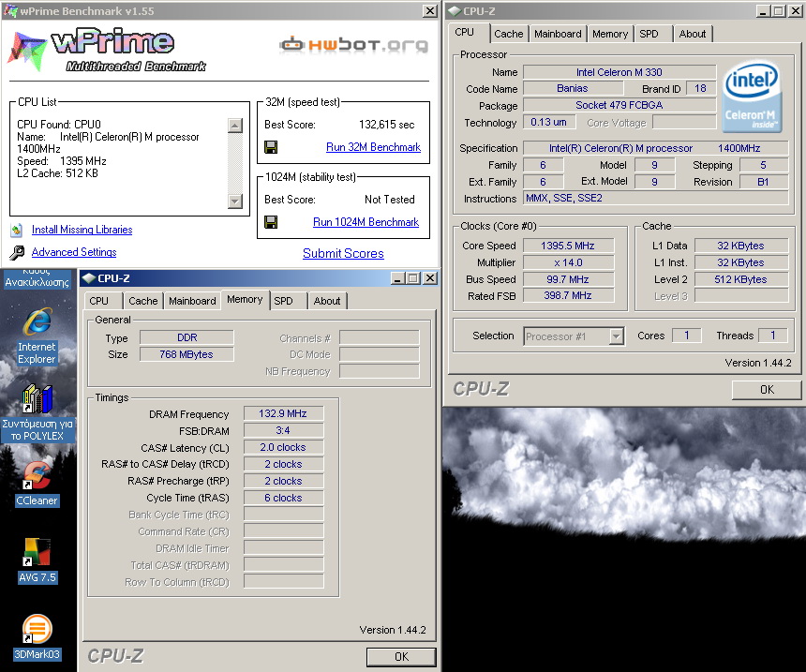Run the 1024M Benchmark
Image resolution: width=806 pixels, height=672 pixels.
click(x=366, y=222)
